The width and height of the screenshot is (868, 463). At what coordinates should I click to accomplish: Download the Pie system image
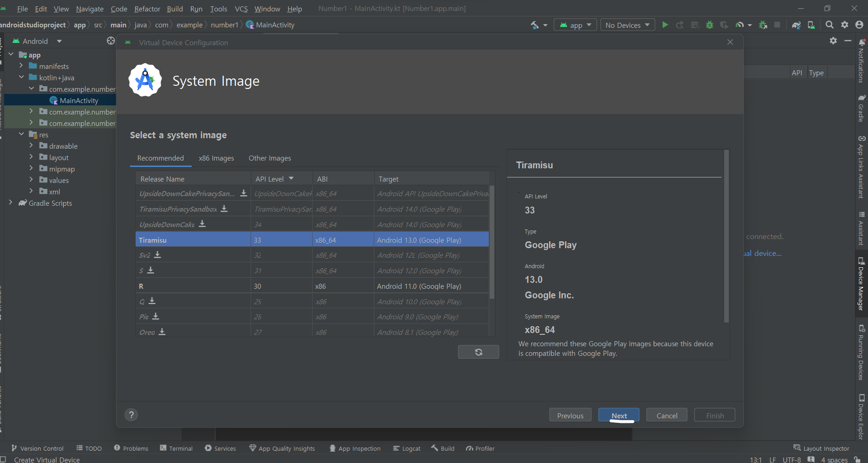(156, 316)
